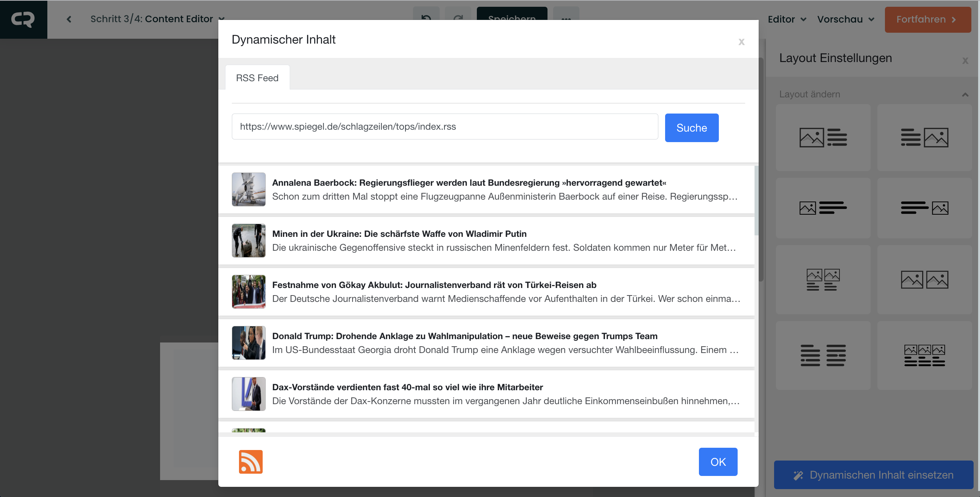Select the Festnahme von Gökay Akbulut article thumbnail

(248, 291)
